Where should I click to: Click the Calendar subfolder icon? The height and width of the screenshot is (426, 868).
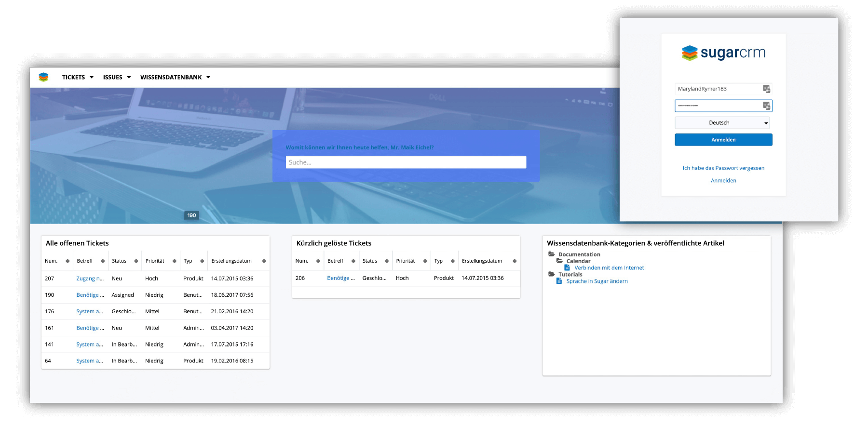point(560,261)
